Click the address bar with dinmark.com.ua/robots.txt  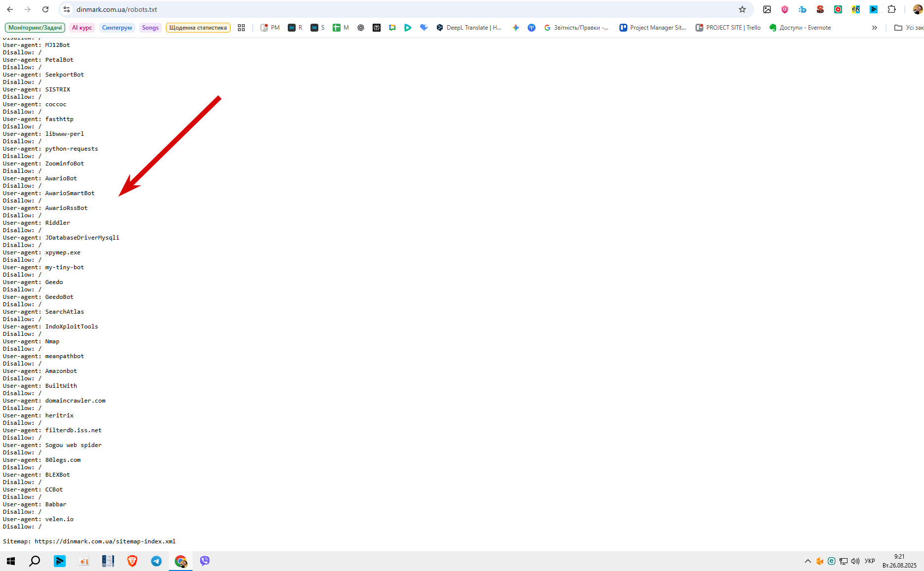[405, 9]
